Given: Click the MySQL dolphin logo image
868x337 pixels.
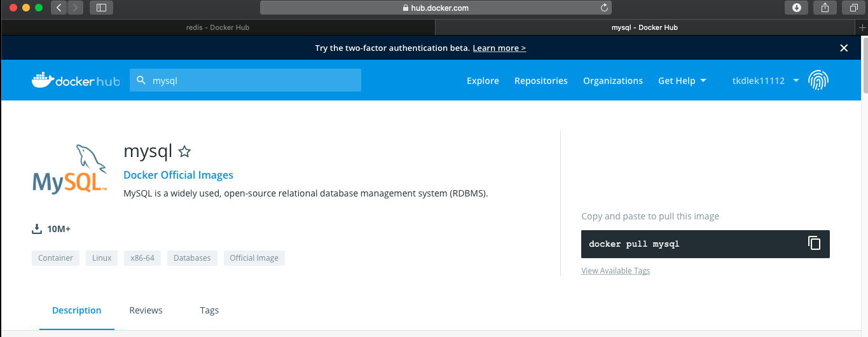Looking at the screenshot, I should click(69, 168).
